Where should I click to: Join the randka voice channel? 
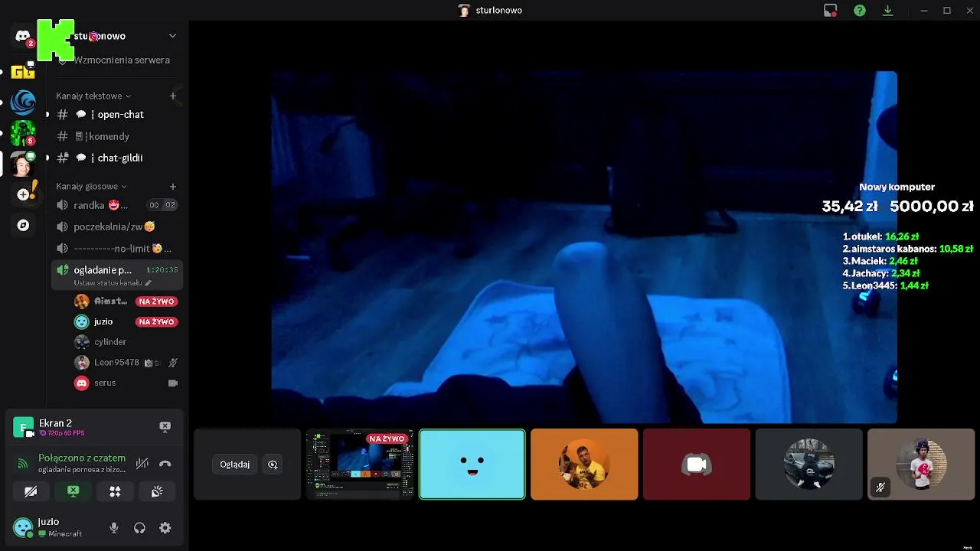(117, 205)
